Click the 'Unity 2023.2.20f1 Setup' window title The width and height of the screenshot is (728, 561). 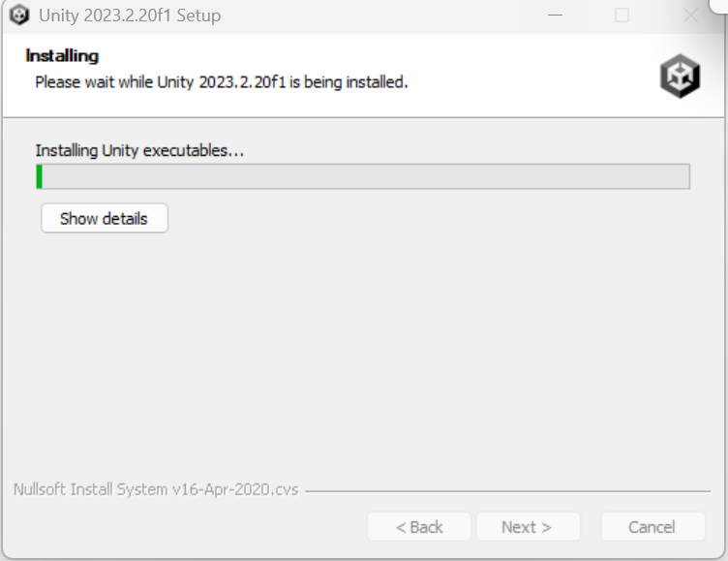coord(130,16)
